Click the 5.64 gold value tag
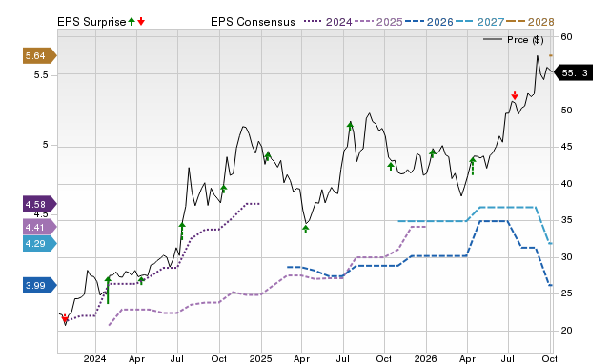This screenshot has height=364, width=610. coord(40,55)
